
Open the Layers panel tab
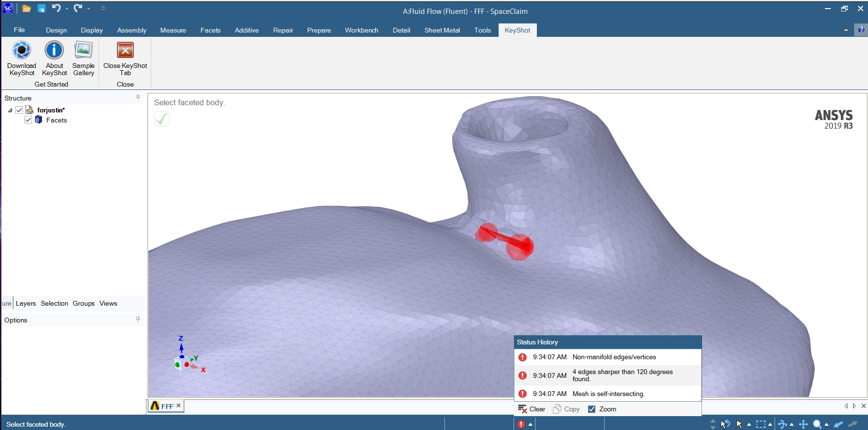point(26,303)
